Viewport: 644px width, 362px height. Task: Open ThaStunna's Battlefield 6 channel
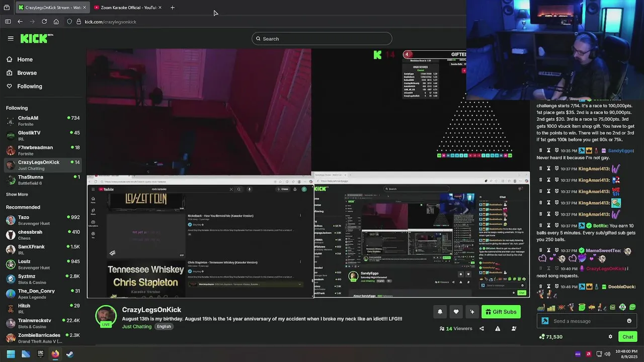click(x=43, y=180)
